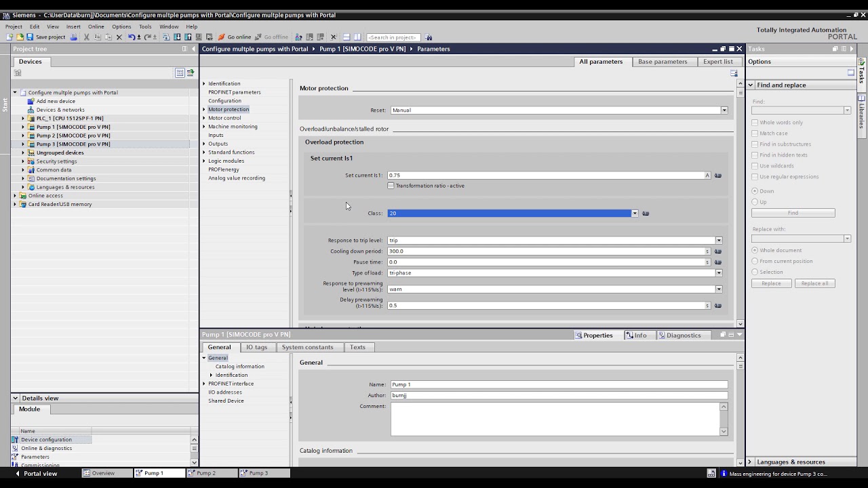Click Add new device in project tree
The height and width of the screenshot is (488, 868).
tap(56, 101)
